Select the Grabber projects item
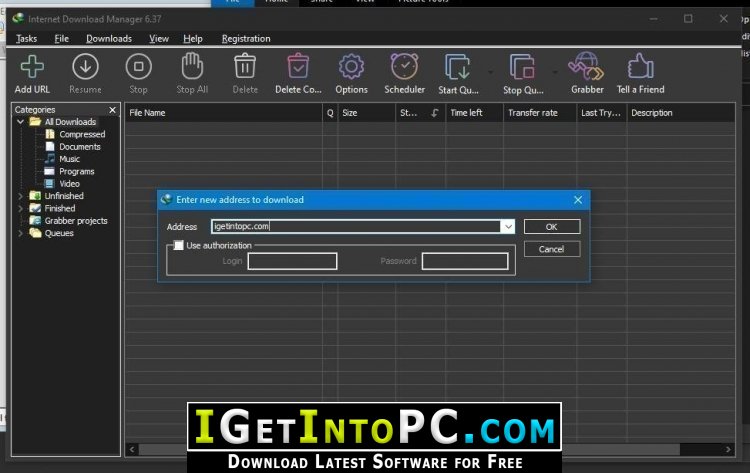Image resolution: width=750 pixels, height=473 pixels. pyautogui.click(x=76, y=220)
